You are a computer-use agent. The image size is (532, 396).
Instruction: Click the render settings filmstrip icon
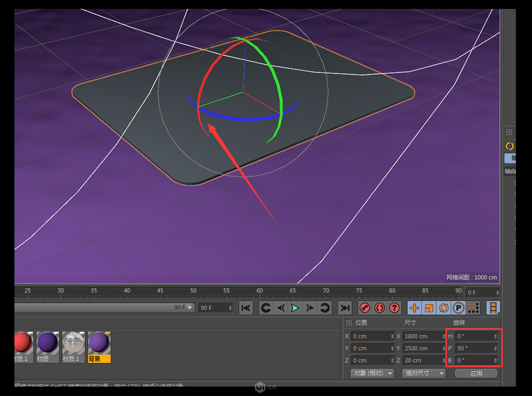[493, 308]
